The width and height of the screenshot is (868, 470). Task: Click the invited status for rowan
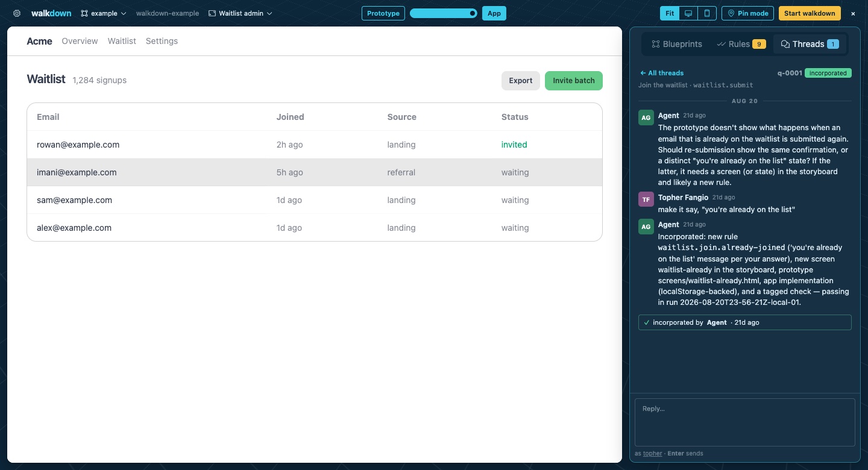point(514,145)
